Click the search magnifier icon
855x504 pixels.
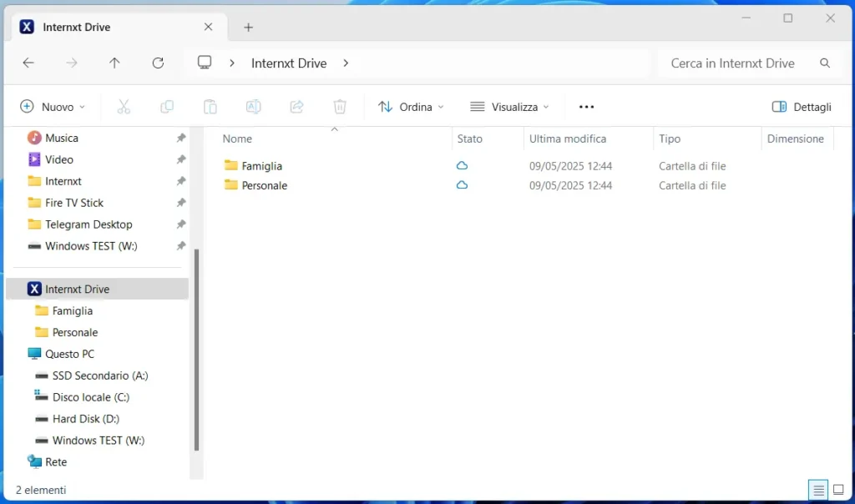click(x=825, y=63)
